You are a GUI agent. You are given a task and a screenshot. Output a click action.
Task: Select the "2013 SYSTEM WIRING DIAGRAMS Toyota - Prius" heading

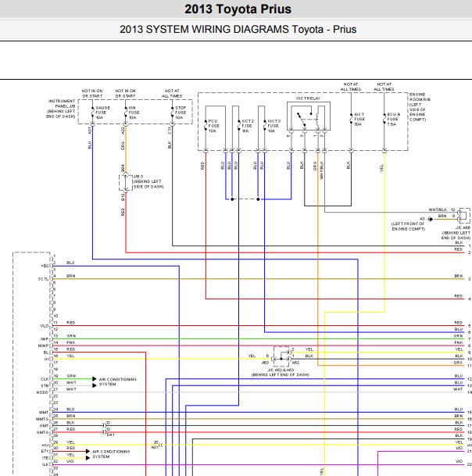(x=238, y=30)
